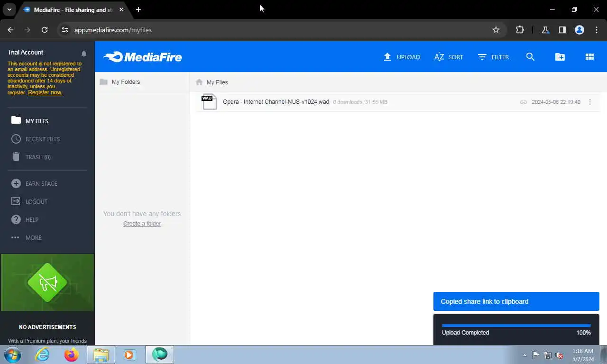
Task: Click the Register now link
Action: pos(45,92)
